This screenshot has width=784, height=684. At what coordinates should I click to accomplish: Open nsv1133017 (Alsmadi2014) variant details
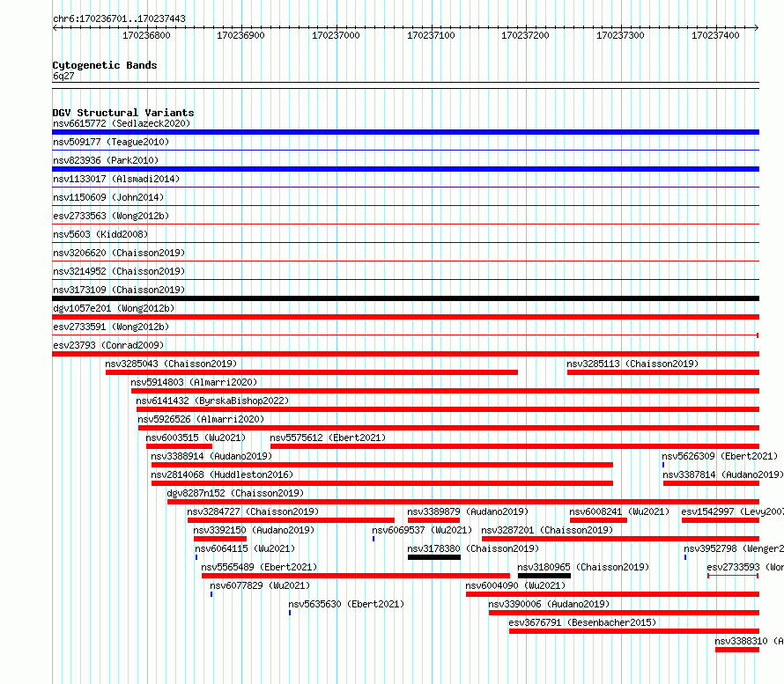pos(116,179)
